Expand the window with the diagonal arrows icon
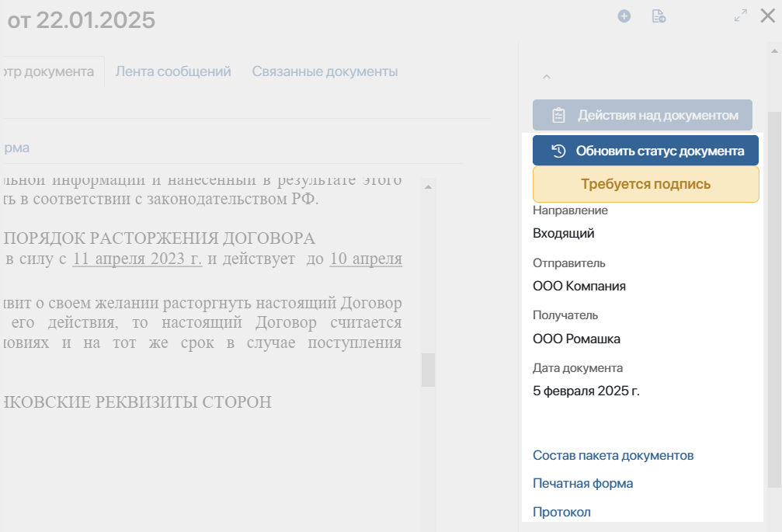Viewport: 782px width, 532px height. (x=740, y=14)
